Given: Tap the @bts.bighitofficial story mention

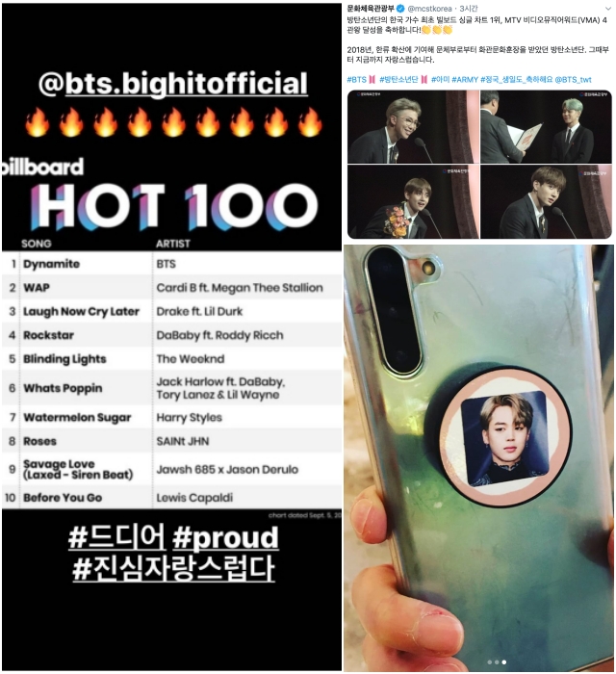Looking at the screenshot, I should click(x=172, y=84).
